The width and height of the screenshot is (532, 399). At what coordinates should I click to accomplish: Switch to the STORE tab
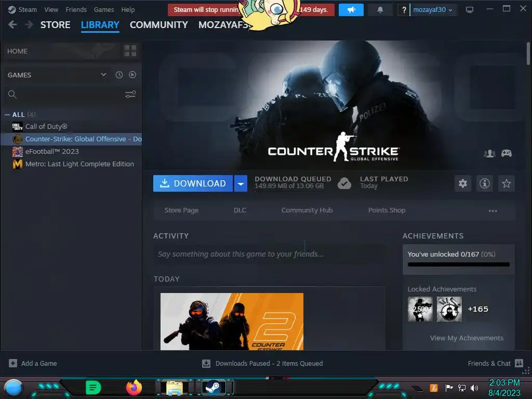(x=55, y=25)
